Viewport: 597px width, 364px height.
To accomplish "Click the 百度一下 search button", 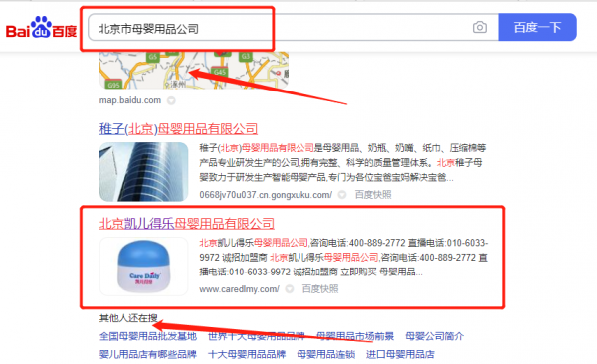I will (x=537, y=27).
